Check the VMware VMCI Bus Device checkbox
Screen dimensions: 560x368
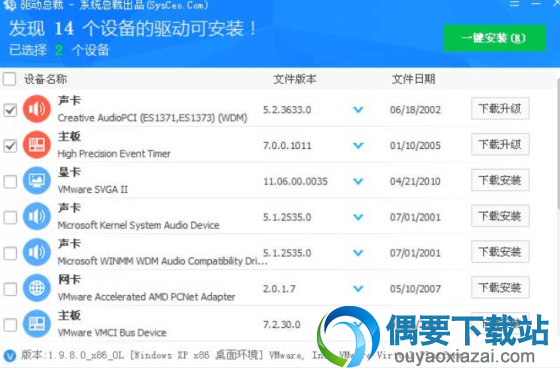pyautogui.click(x=10, y=325)
